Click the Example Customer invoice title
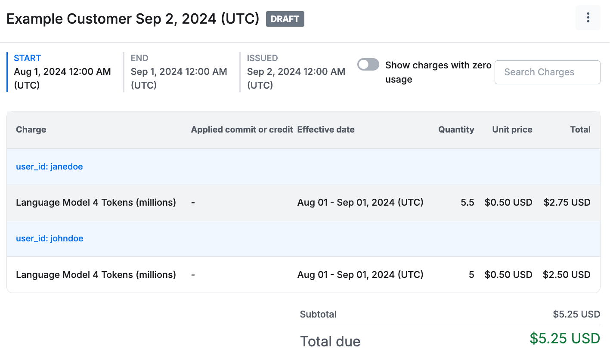The image size is (613, 364). click(133, 19)
